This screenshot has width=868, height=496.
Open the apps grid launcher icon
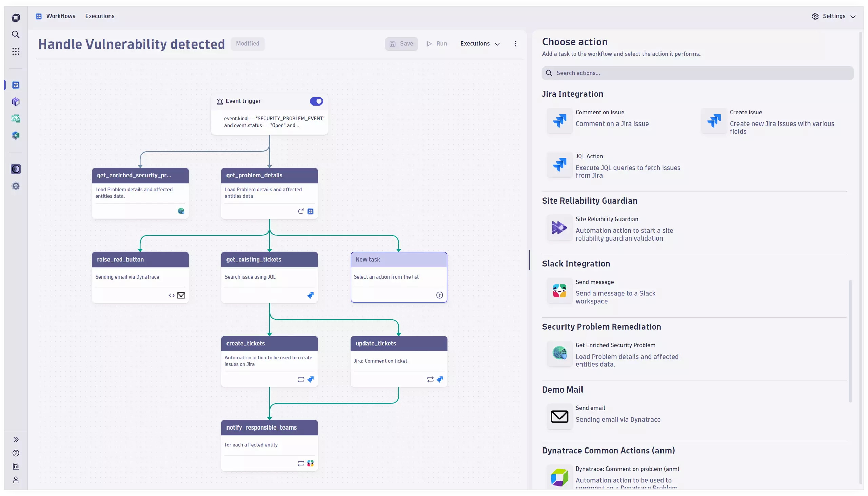[x=16, y=52]
